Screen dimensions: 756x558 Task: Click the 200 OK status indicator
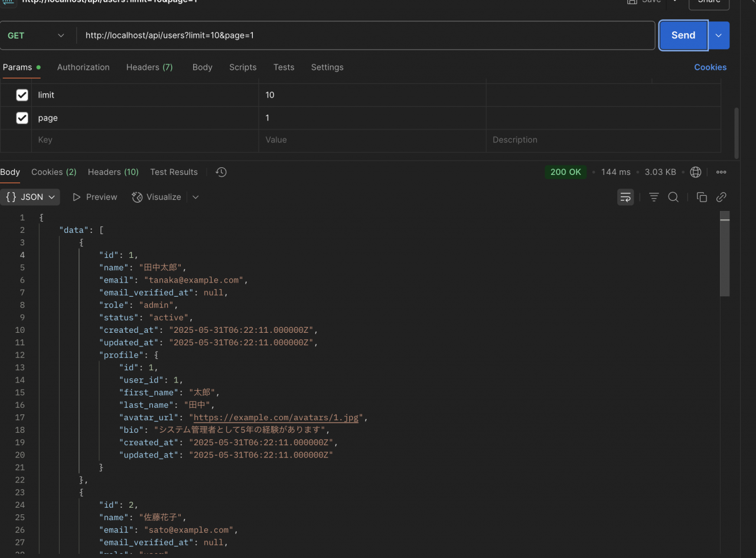tap(565, 171)
